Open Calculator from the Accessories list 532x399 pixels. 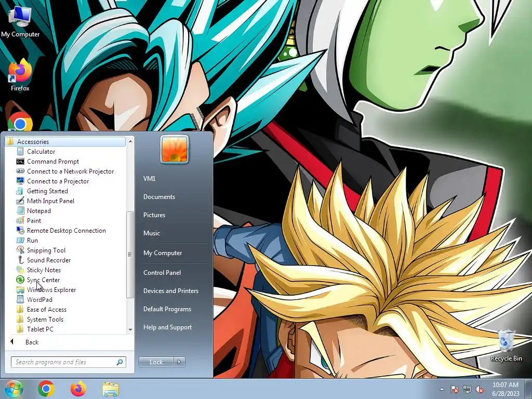[x=41, y=152]
